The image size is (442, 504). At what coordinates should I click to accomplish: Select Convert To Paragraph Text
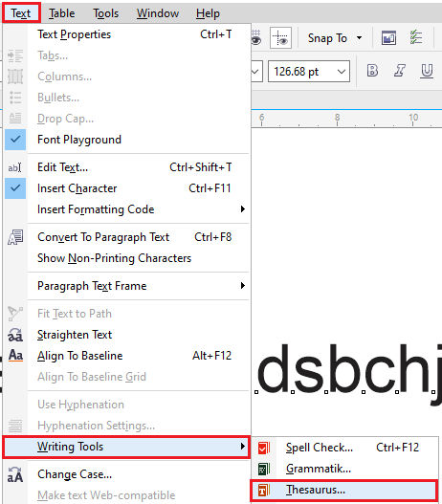coord(127,237)
